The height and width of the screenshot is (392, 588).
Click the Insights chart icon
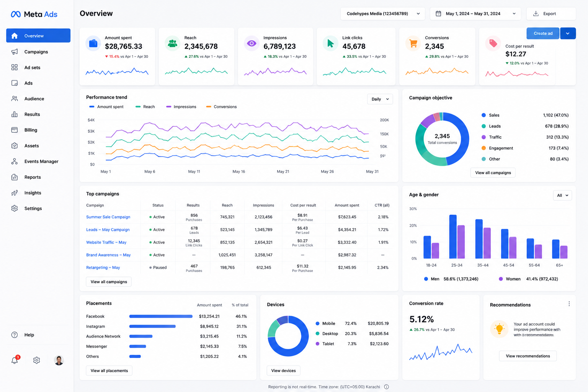point(15,193)
